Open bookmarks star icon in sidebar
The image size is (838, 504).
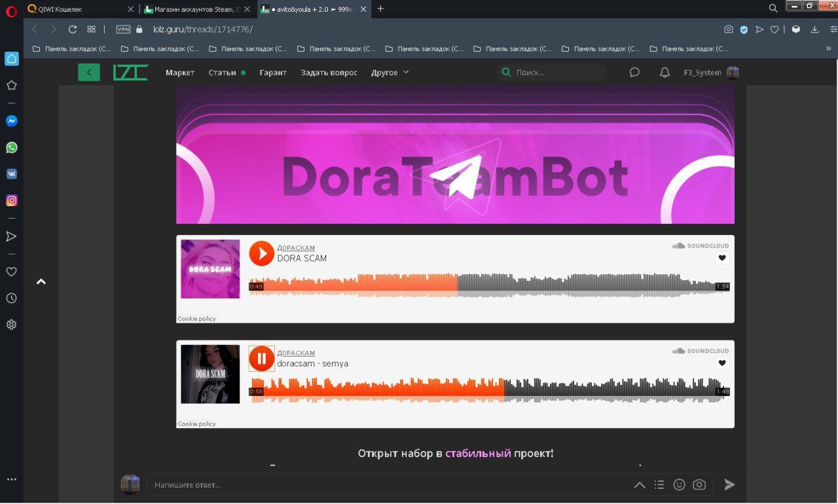pyautogui.click(x=11, y=86)
